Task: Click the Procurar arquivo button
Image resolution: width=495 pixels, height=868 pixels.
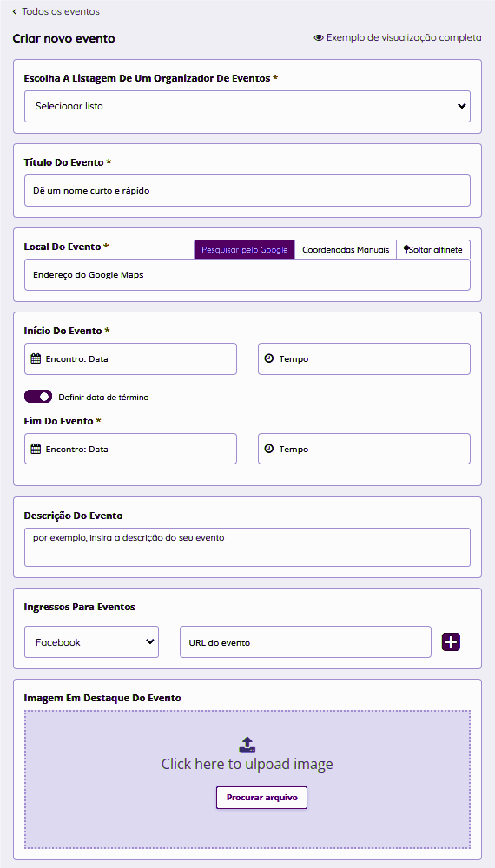Action: [x=262, y=798]
